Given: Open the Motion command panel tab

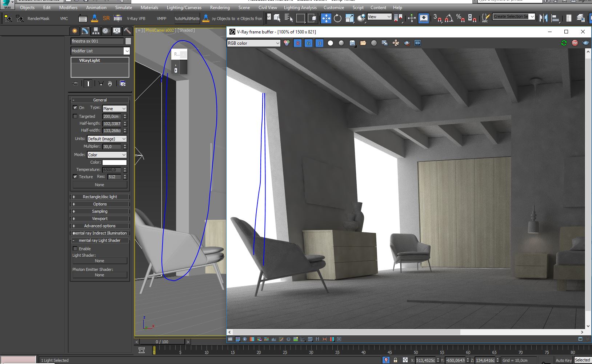Looking at the screenshot, I should [x=106, y=31].
